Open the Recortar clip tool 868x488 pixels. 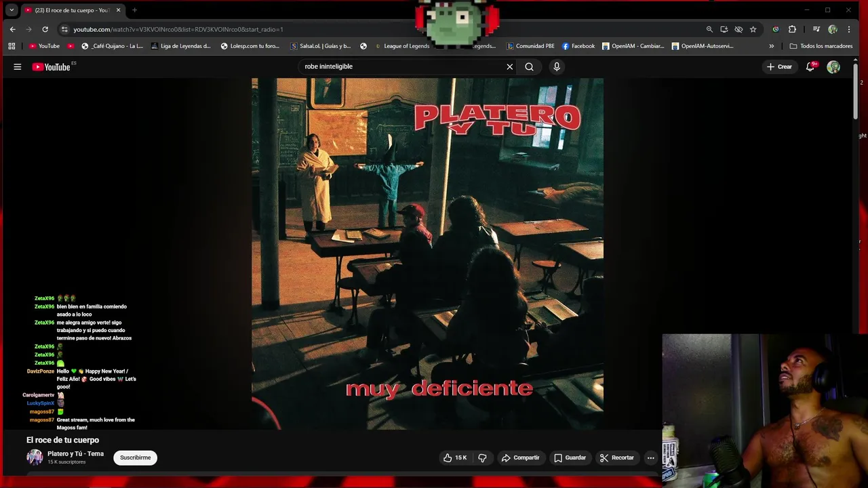616,457
